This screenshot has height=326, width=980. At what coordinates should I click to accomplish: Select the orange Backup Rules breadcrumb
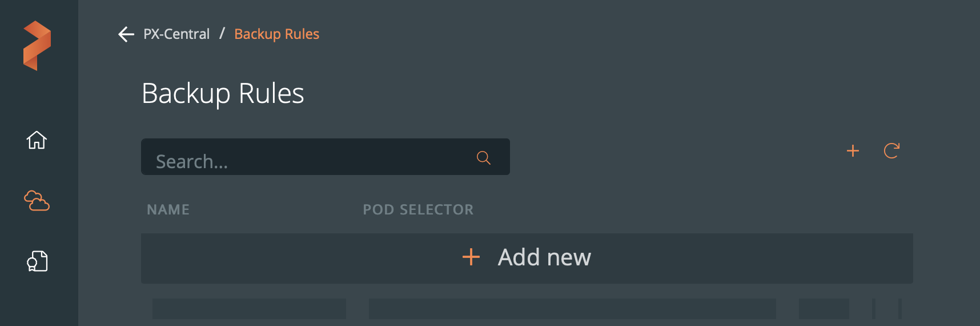pyautogui.click(x=276, y=34)
